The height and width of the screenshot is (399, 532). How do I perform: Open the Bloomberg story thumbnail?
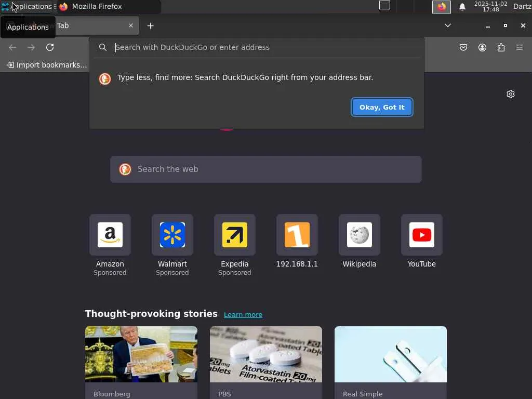coord(141,354)
